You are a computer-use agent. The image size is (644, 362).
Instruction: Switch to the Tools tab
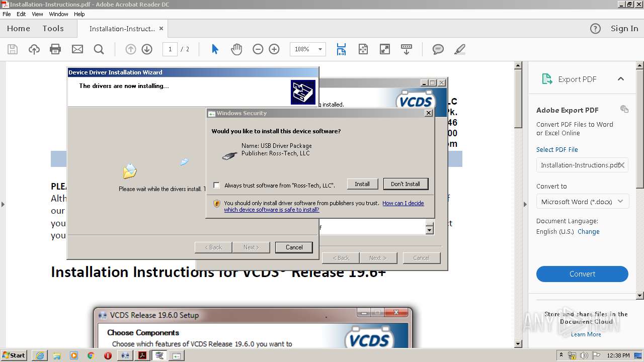(53, 29)
